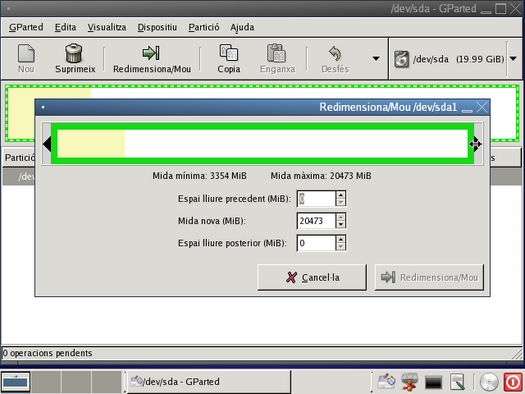Screen dimensions: 525x394
Task: Click the CD disc icon in the panel
Action: tap(489, 382)
